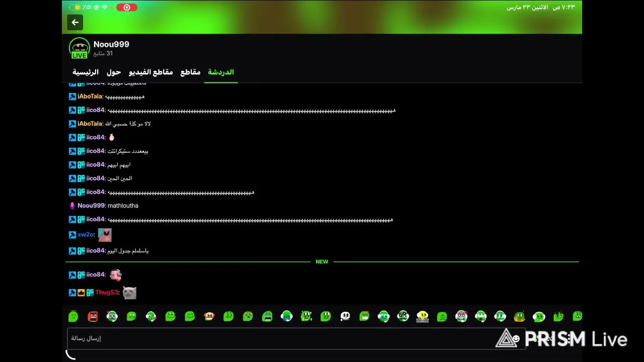Open the مقاطع الفيديو videos tab
This screenshot has height=362, width=644.
click(150, 72)
